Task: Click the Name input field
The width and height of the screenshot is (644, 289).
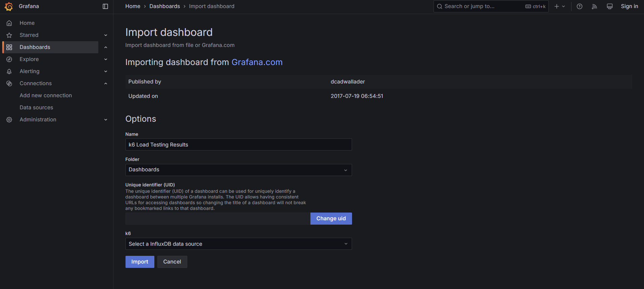Action: coord(239,144)
